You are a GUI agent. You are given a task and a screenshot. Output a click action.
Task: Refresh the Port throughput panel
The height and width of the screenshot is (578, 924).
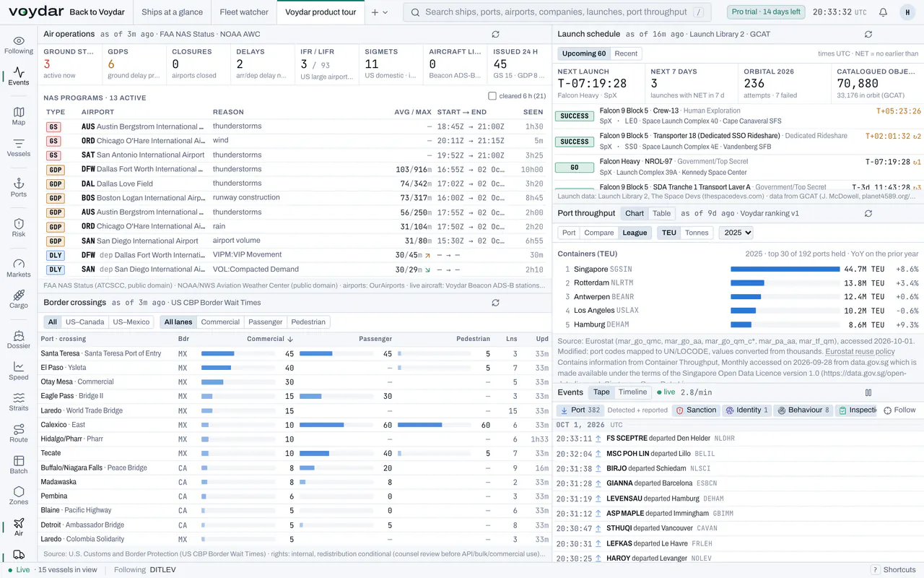pos(868,213)
